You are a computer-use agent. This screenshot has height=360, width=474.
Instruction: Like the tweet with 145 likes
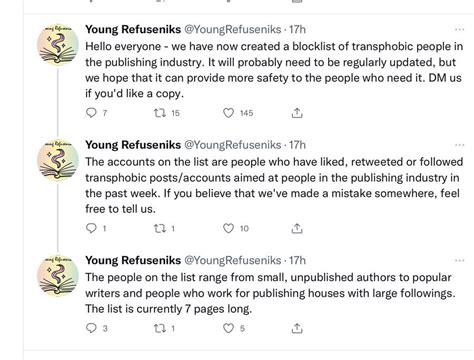tap(228, 113)
